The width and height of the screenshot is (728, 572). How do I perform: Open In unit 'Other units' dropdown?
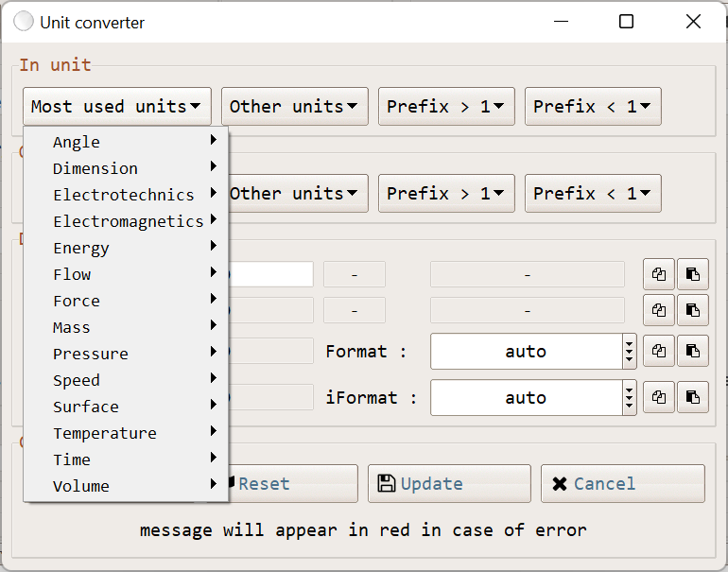coord(293,107)
